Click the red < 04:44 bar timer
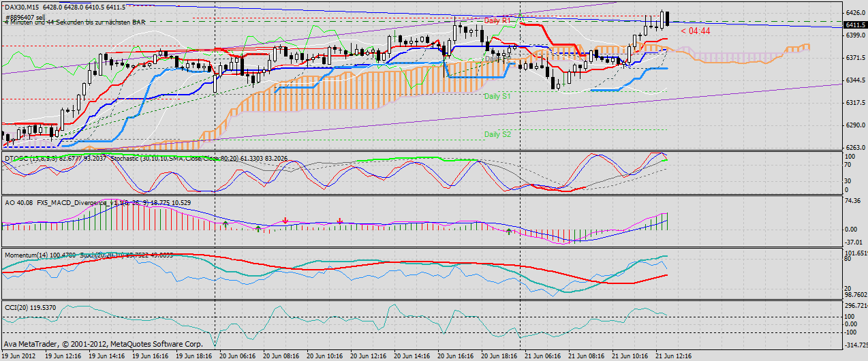This screenshot has height=361, width=868. [696, 31]
